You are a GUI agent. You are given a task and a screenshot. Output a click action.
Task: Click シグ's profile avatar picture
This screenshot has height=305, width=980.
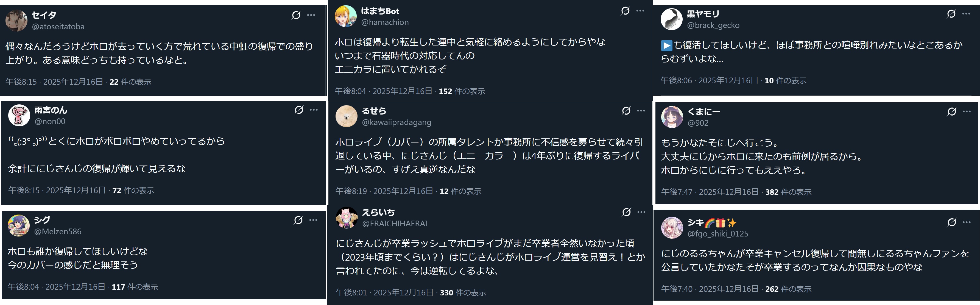(19, 225)
